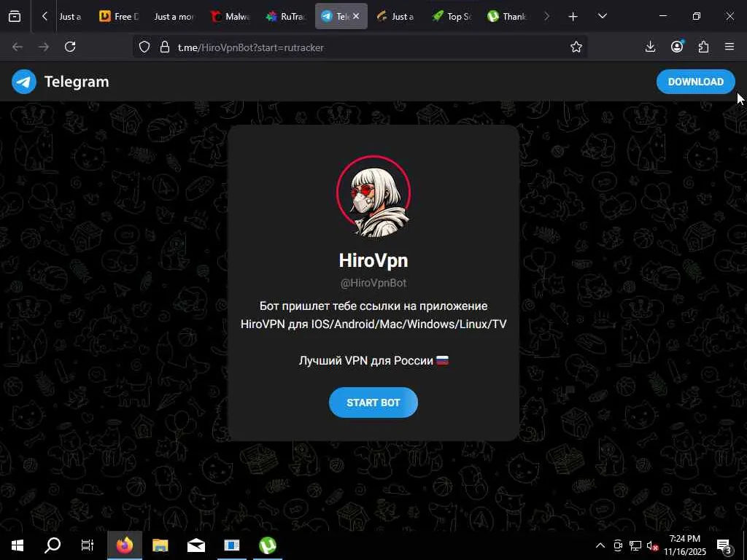The image size is (747, 560).
Task: Switch to the 'Just a mor' tab
Action: click(174, 16)
